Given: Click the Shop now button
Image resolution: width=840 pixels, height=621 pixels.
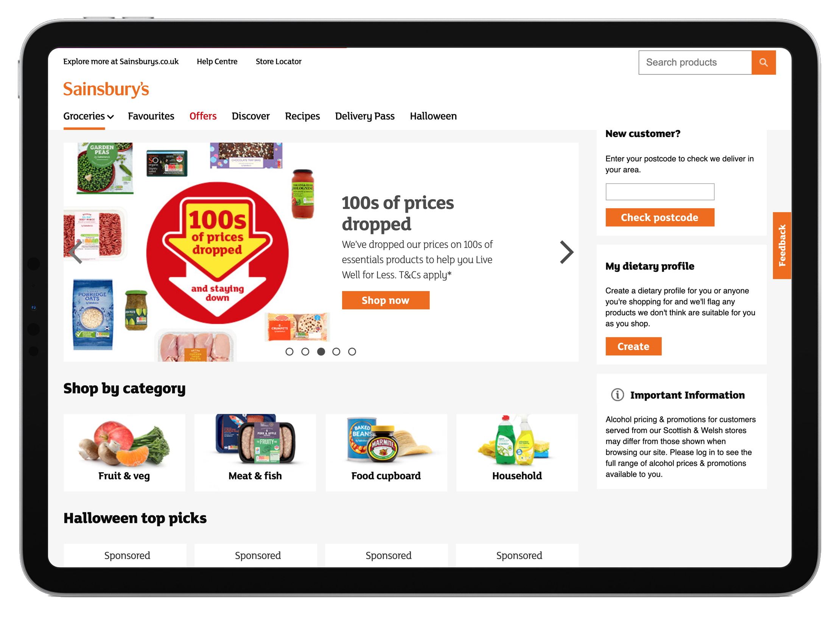Looking at the screenshot, I should tap(386, 300).
